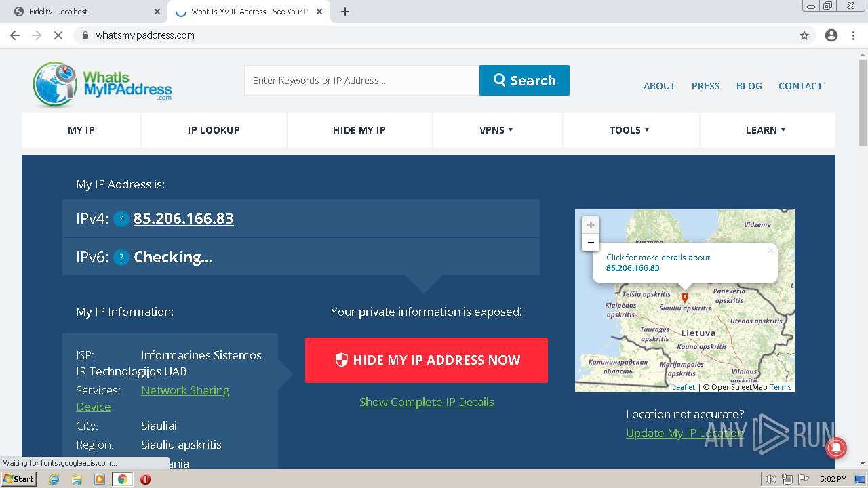Zoom in on the map
The height and width of the screenshot is (488, 868).
point(591,225)
